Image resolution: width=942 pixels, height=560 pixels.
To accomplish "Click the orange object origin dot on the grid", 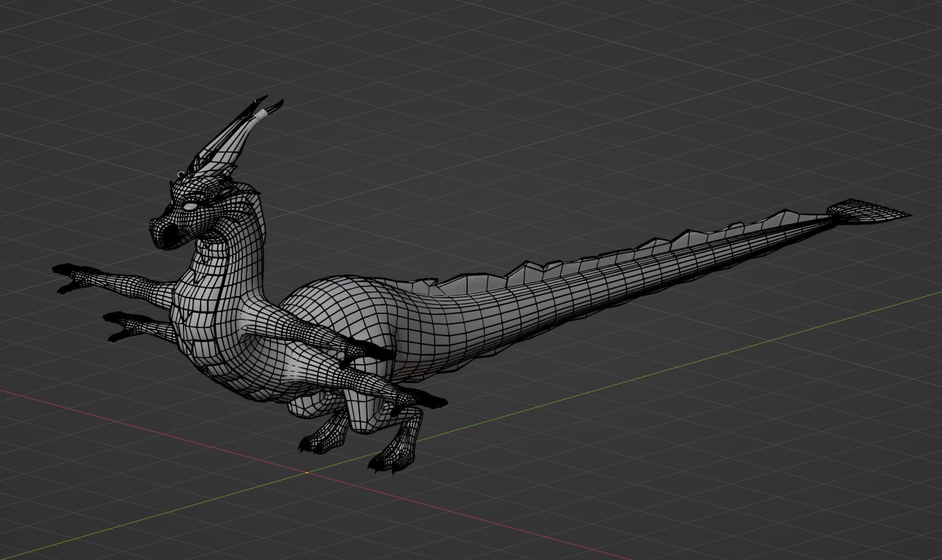I will [x=307, y=473].
